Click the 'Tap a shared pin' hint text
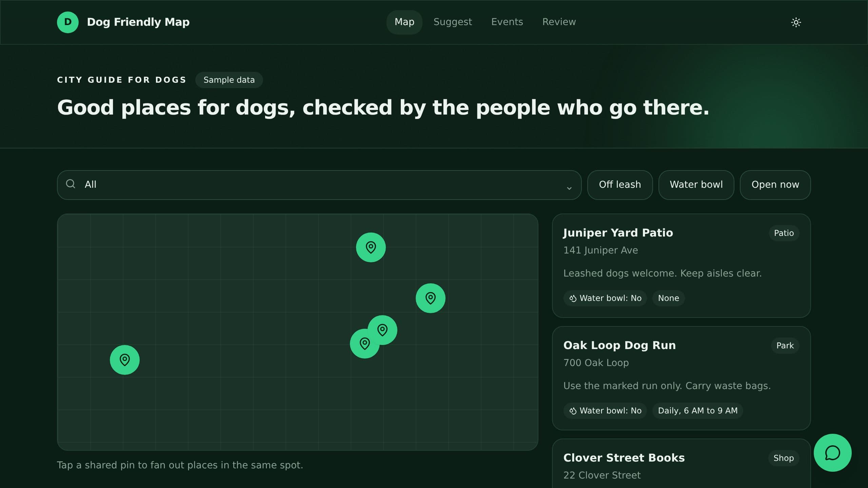 (180, 465)
